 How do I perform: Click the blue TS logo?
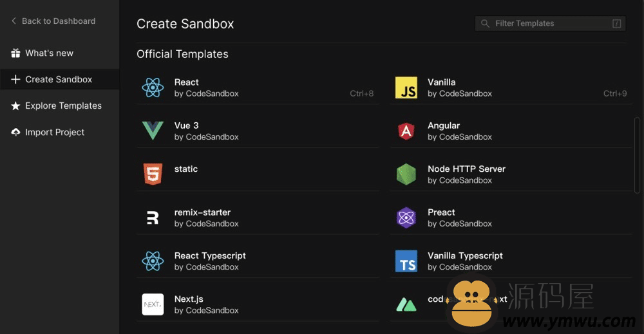pyautogui.click(x=406, y=261)
